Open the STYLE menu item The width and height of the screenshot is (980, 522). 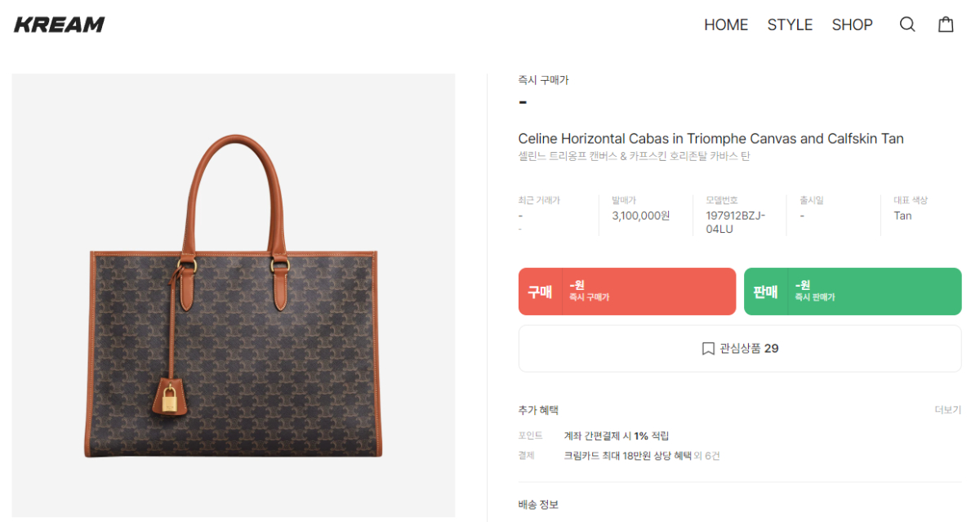(790, 25)
